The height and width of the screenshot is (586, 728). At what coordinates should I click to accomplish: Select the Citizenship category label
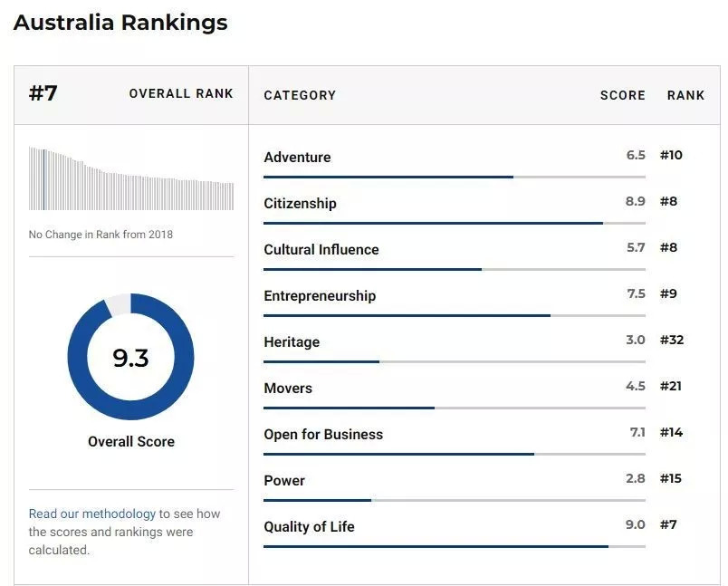[300, 204]
